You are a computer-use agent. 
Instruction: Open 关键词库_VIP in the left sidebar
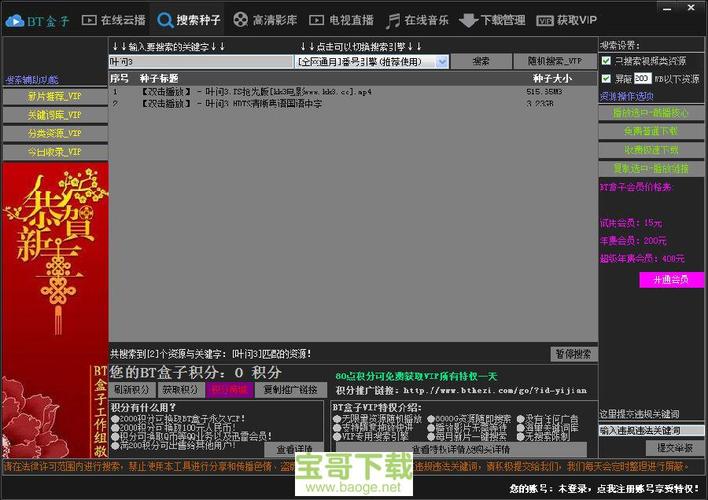click(x=55, y=115)
